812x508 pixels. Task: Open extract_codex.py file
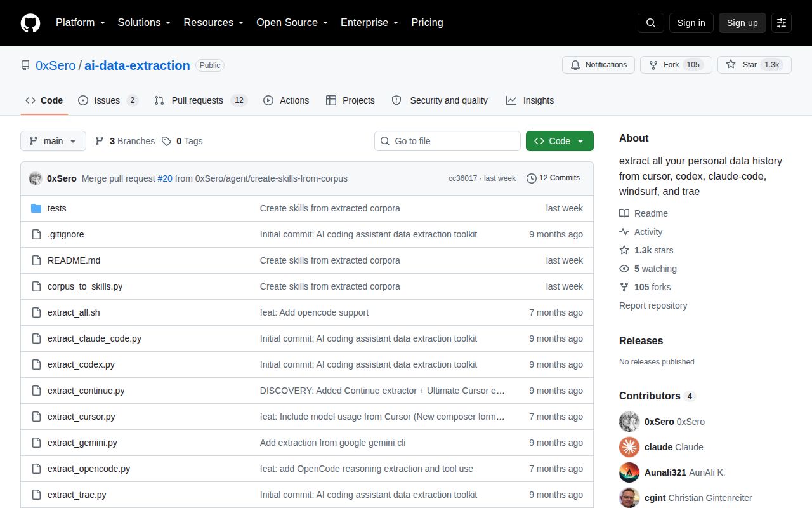click(81, 364)
